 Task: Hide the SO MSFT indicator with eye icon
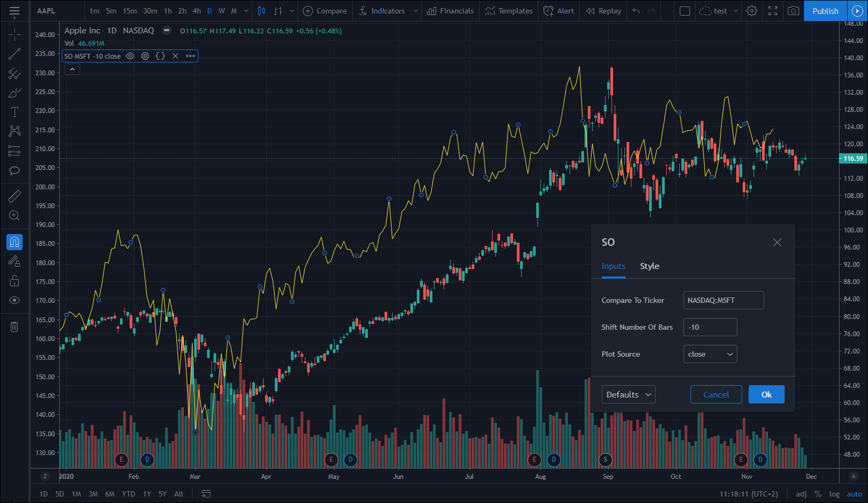click(130, 56)
